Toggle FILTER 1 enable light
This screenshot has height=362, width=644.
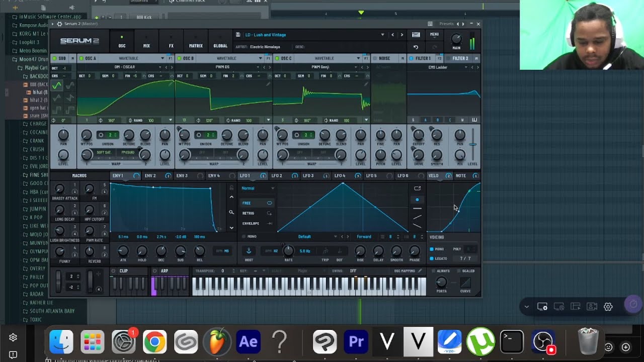(411, 58)
